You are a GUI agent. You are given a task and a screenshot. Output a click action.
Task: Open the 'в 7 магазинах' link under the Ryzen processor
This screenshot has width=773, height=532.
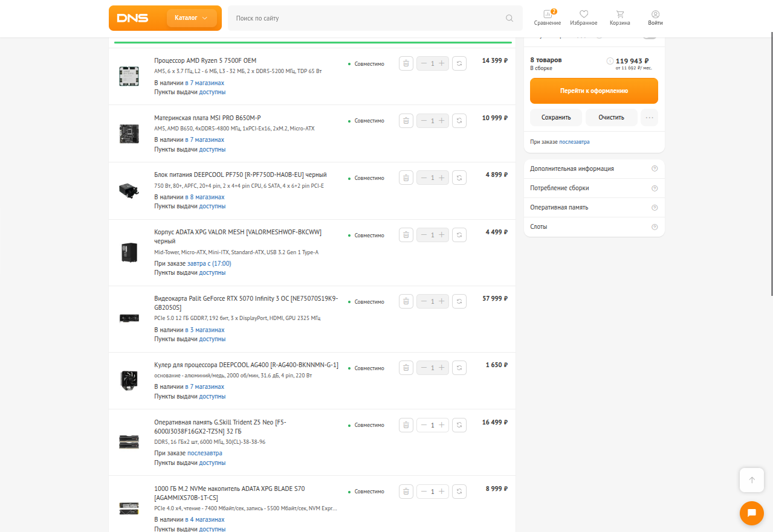click(x=204, y=83)
